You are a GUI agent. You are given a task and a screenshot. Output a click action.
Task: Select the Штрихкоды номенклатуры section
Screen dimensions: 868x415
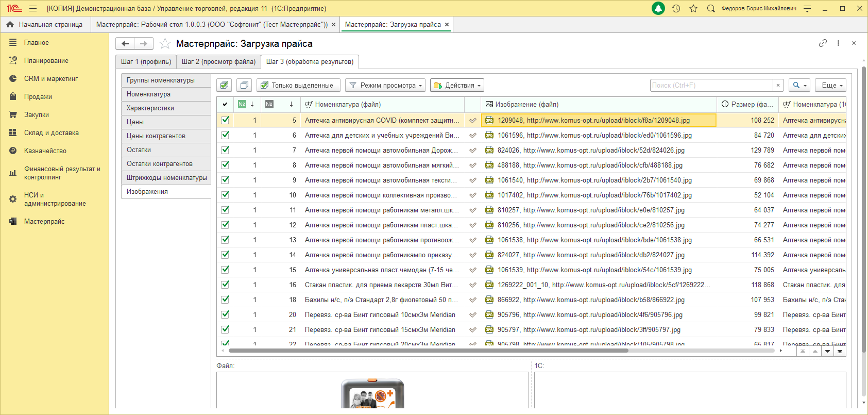166,178
